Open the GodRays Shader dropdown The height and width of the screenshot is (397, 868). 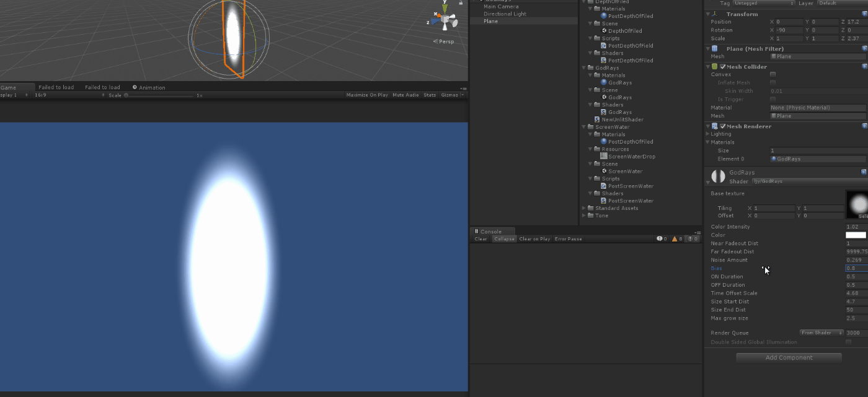click(x=810, y=181)
